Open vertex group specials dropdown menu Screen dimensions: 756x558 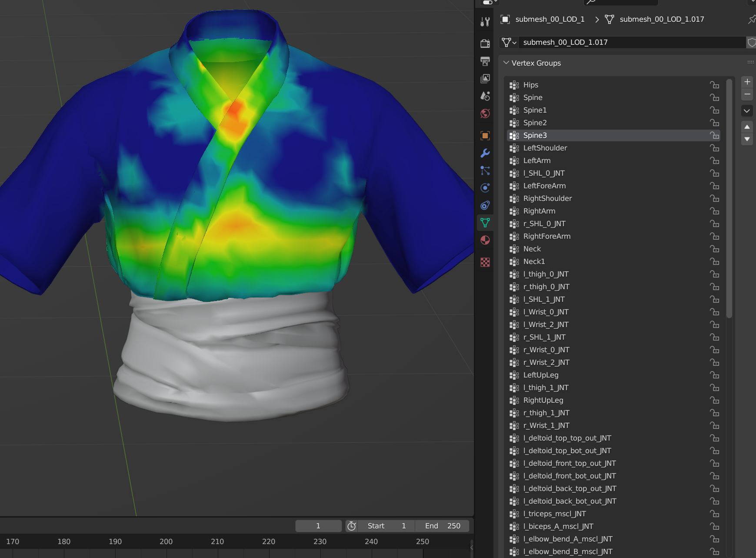[x=747, y=111]
